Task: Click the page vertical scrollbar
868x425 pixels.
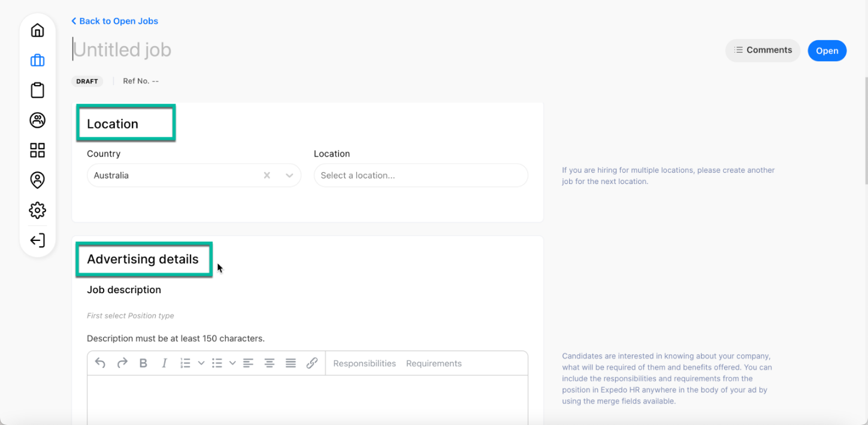Action: tap(865, 131)
